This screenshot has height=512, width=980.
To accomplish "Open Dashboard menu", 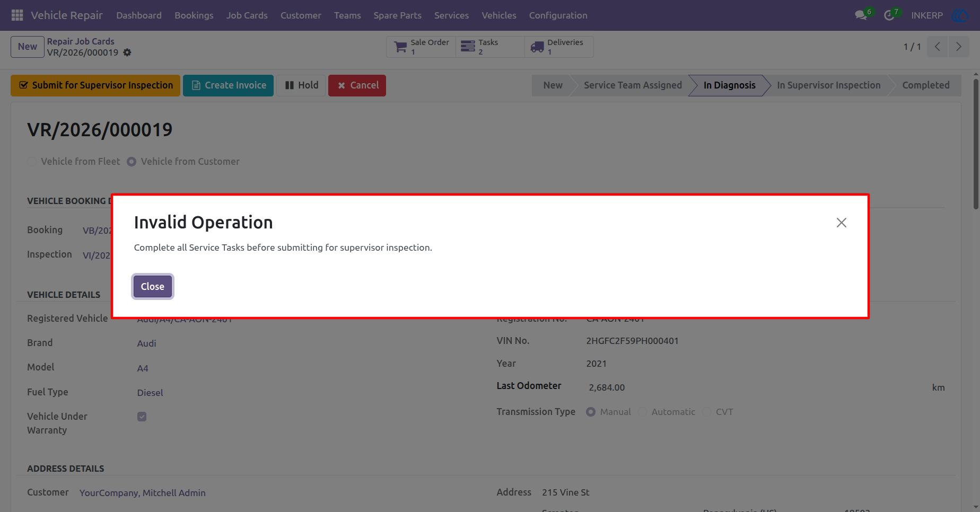I will (139, 15).
